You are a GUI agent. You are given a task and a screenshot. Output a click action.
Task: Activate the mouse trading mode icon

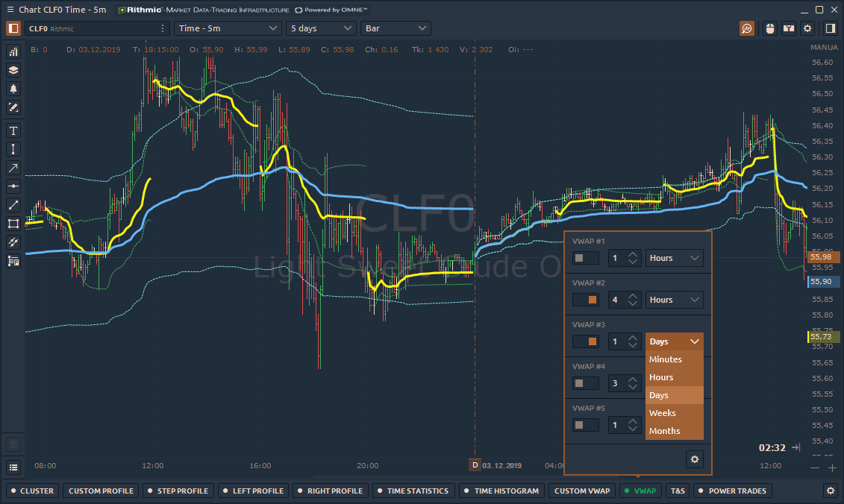click(770, 28)
